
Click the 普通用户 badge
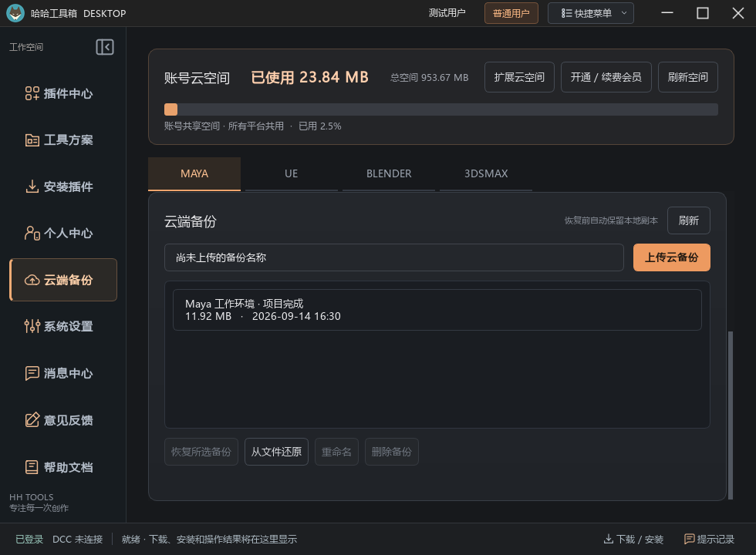coord(511,13)
